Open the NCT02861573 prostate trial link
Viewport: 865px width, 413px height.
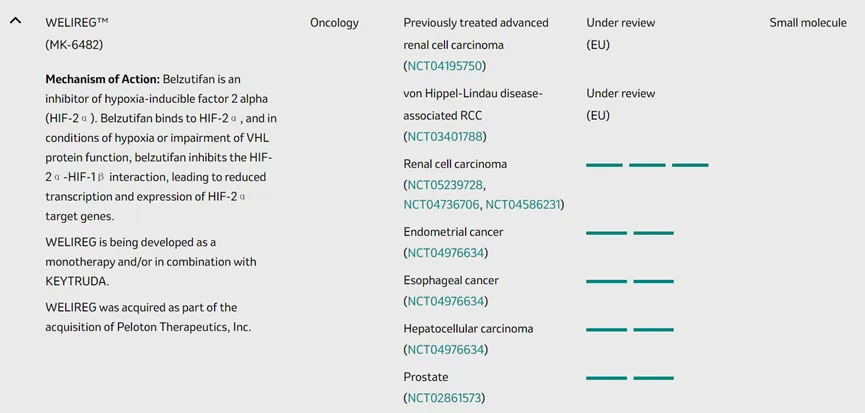(445, 398)
